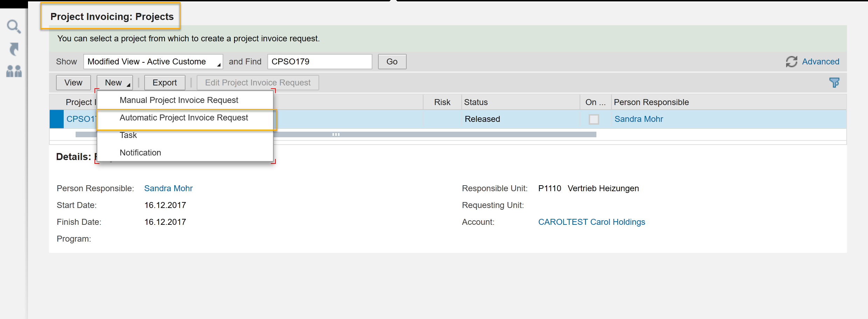This screenshot has height=319, width=868.
Task: Select the row via blue row selector
Action: click(57, 119)
